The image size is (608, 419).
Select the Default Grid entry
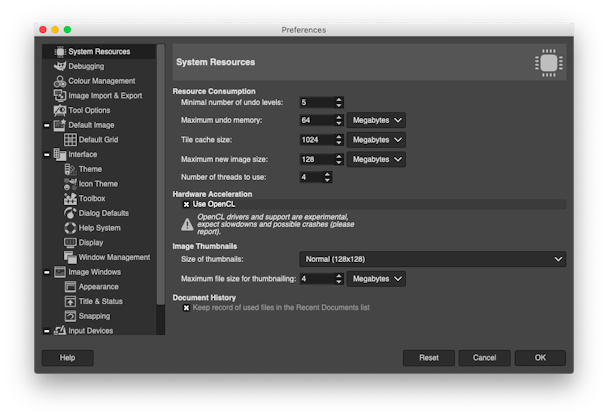(98, 140)
